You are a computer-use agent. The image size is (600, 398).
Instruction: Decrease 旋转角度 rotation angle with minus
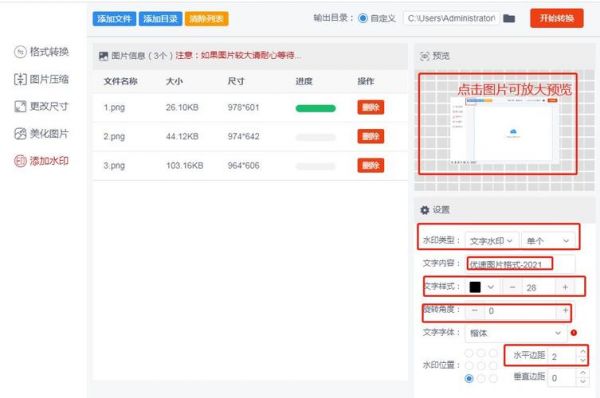pos(475,310)
